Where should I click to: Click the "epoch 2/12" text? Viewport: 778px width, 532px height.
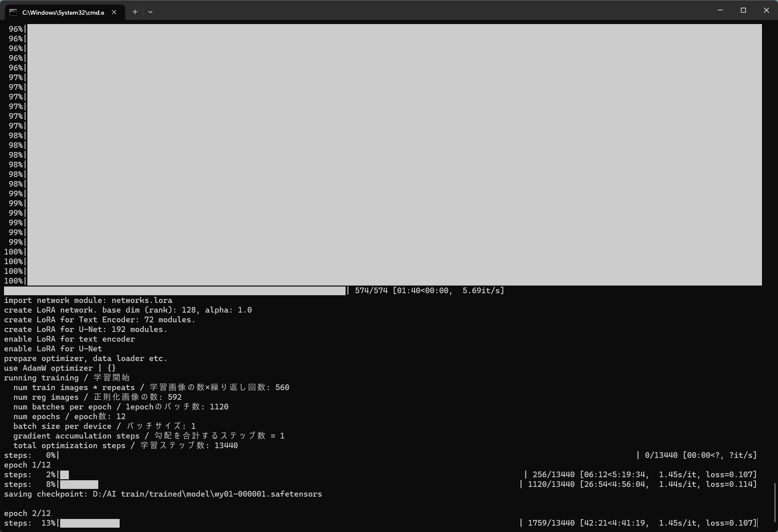click(x=27, y=513)
